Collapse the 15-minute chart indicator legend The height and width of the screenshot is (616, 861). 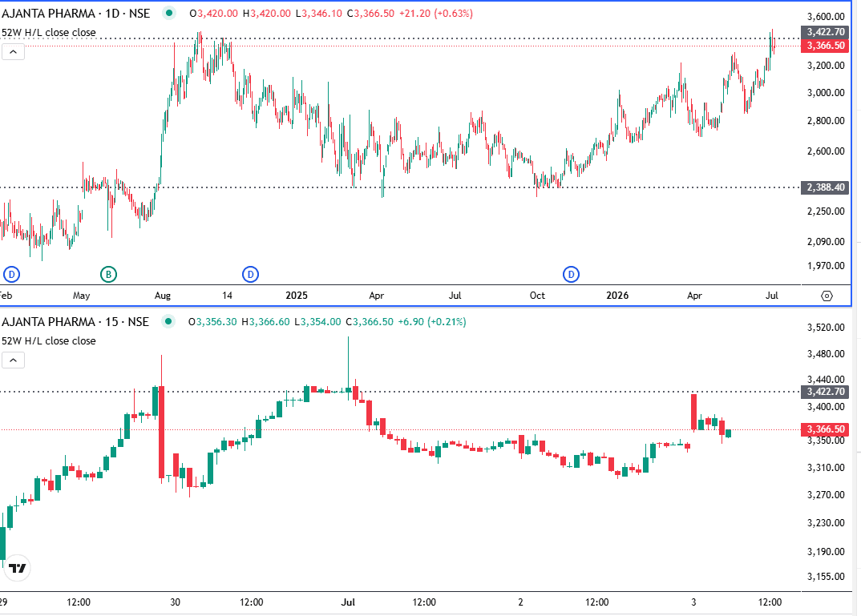[x=13, y=360]
